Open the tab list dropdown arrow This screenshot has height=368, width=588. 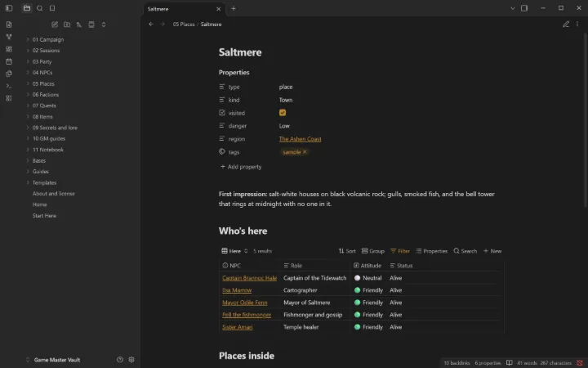pyautogui.click(x=513, y=8)
